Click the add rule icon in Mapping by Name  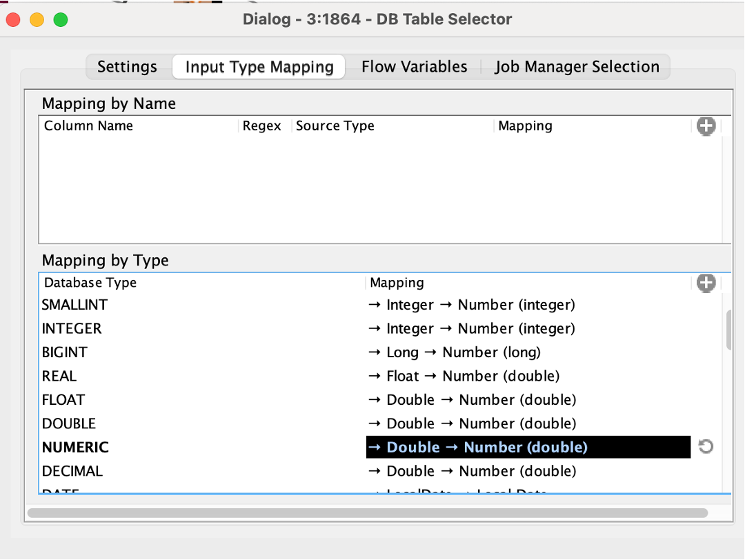tap(706, 126)
